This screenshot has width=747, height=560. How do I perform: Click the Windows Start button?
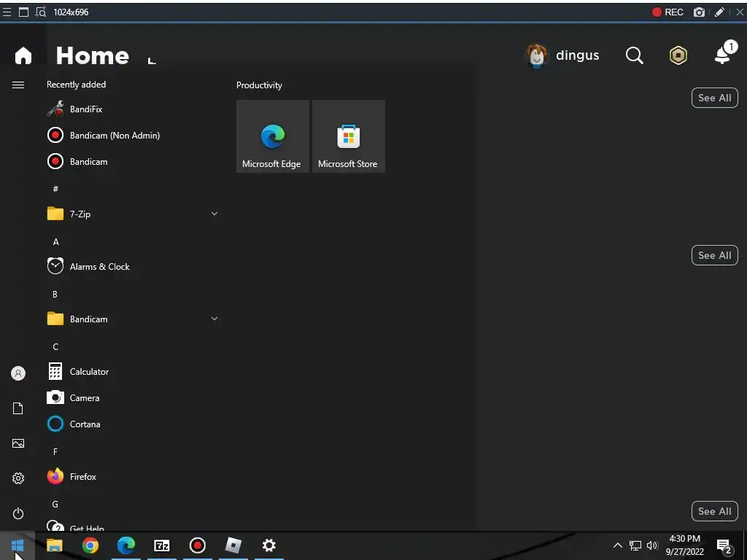(18, 545)
